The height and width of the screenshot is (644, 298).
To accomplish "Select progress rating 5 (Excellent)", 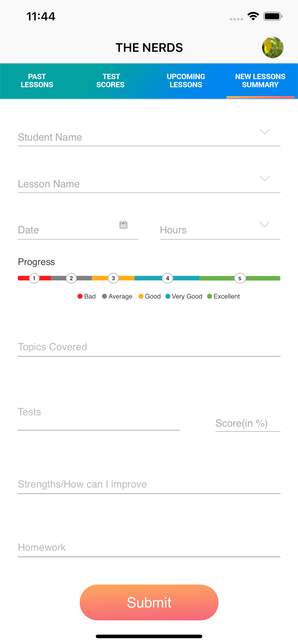I will tap(240, 278).
